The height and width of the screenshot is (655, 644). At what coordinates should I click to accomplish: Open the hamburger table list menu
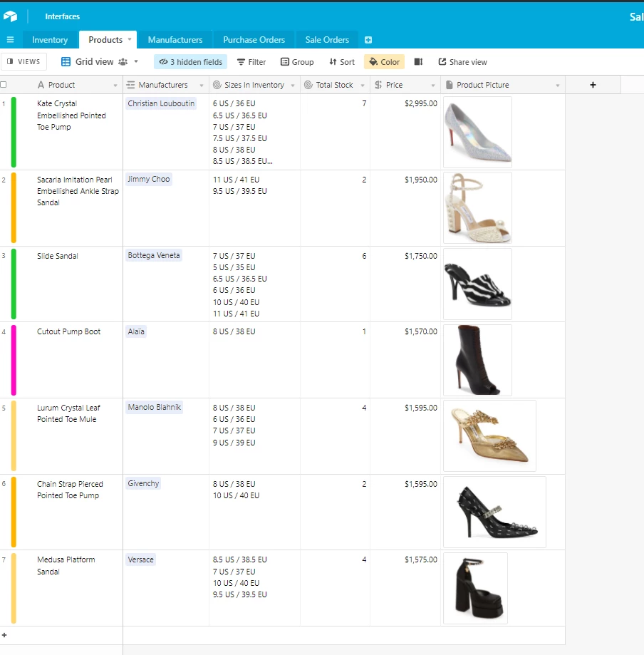(x=11, y=40)
